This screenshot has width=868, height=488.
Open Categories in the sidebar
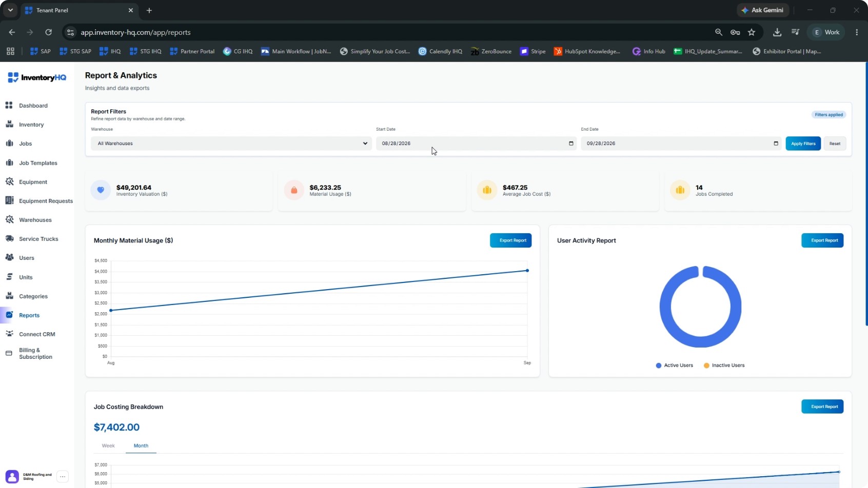(x=33, y=296)
